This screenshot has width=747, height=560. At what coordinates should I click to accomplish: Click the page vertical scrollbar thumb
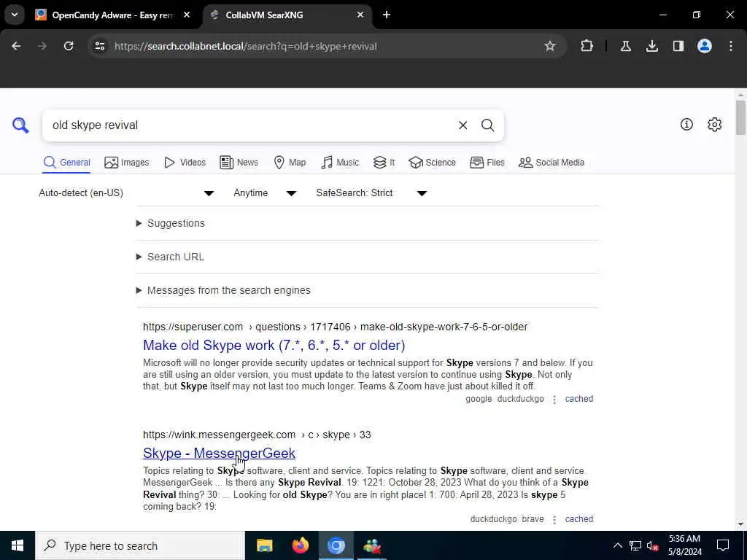click(740, 117)
